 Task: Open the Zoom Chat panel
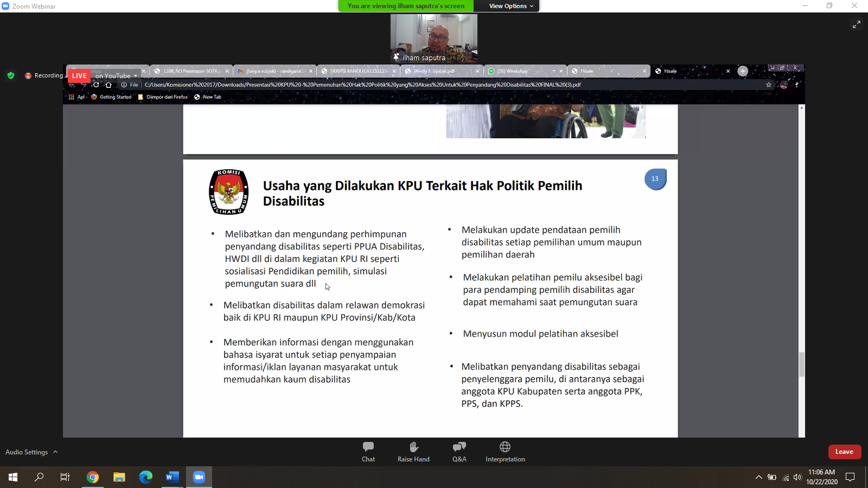coord(368,452)
